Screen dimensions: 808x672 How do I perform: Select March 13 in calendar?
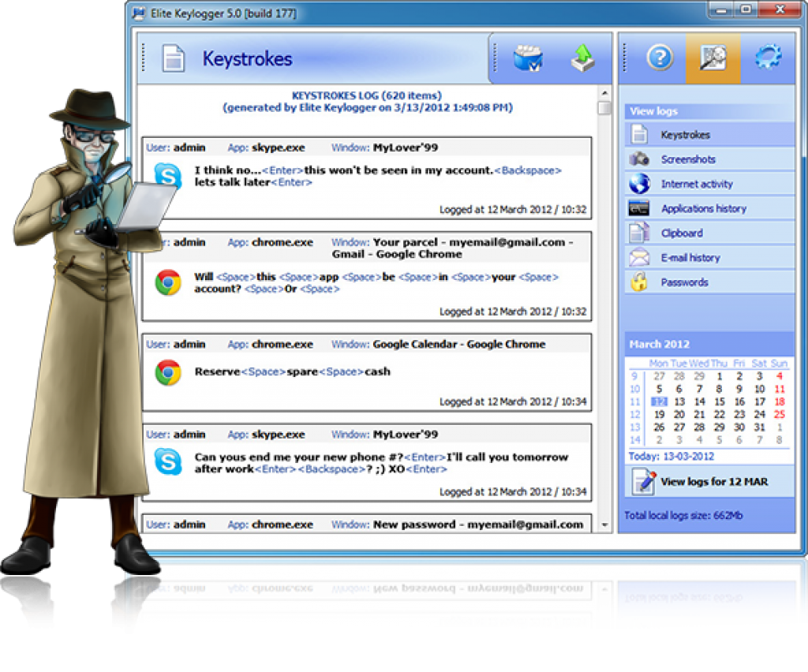(x=679, y=401)
